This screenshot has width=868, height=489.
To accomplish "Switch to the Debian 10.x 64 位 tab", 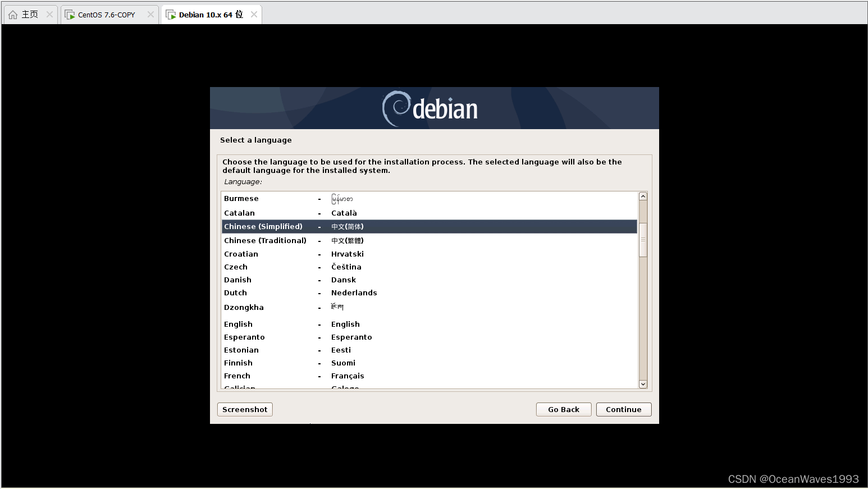I will point(211,15).
